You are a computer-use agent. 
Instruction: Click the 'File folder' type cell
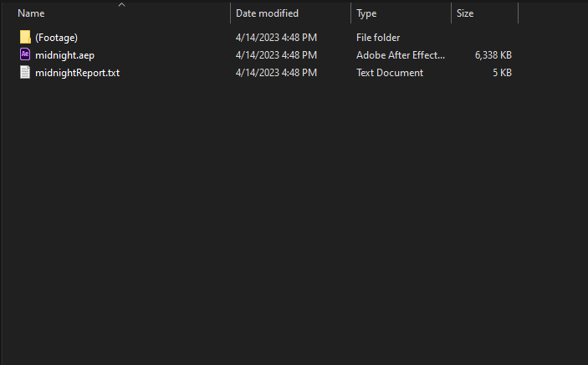(378, 38)
